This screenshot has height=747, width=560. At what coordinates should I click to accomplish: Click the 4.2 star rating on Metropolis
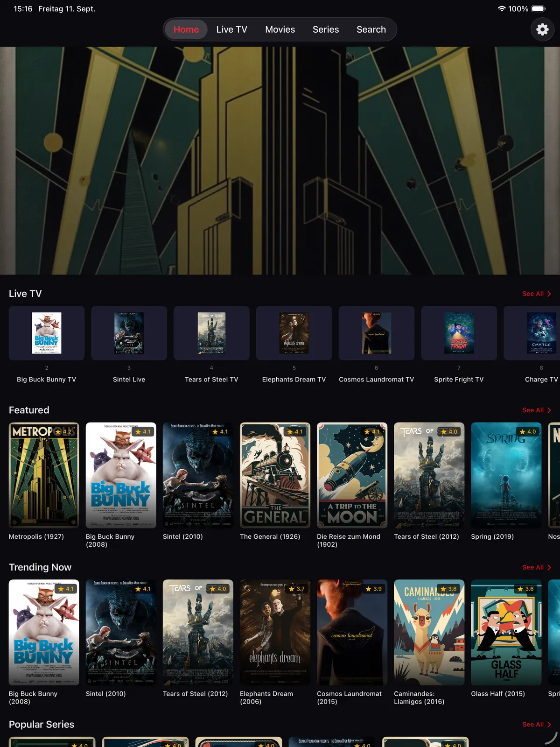(x=64, y=432)
